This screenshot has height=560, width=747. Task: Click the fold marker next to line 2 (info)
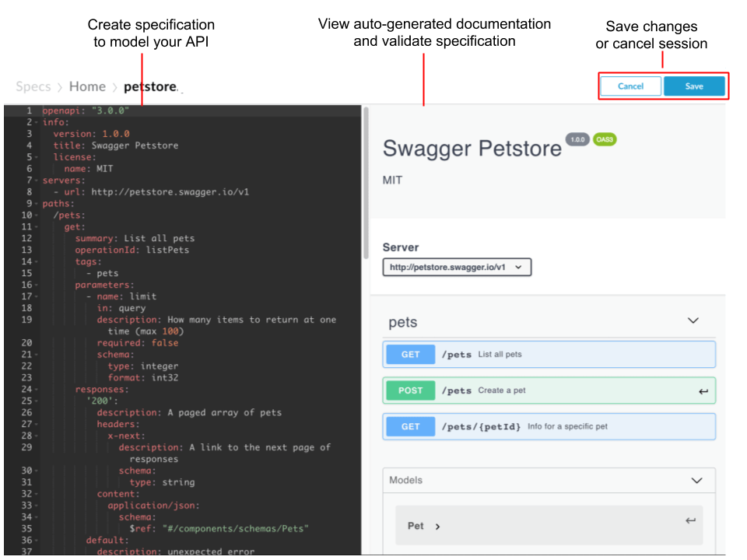click(x=34, y=121)
